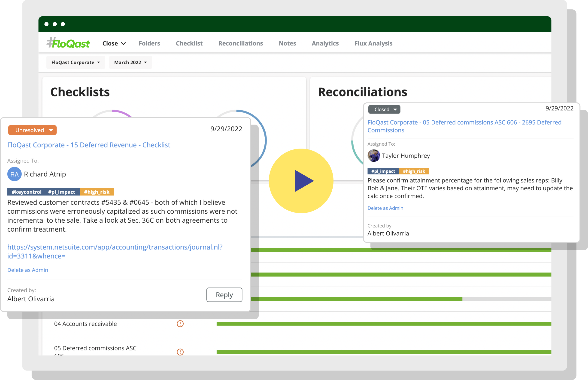Click the FloQast logo
This screenshot has height=380, width=588.
click(68, 43)
